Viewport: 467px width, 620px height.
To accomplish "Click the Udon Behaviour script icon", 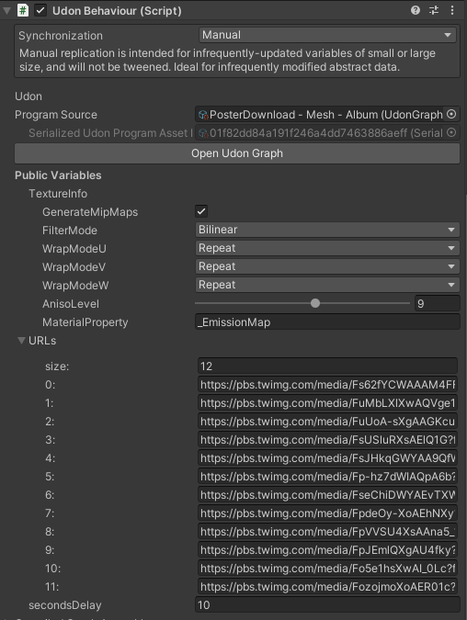I will click(23, 10).
